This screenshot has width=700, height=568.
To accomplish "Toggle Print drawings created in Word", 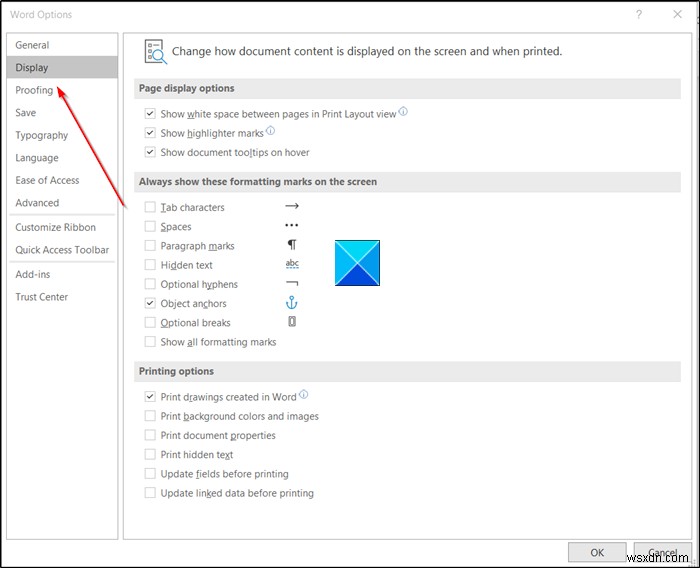I will (150, 396).
